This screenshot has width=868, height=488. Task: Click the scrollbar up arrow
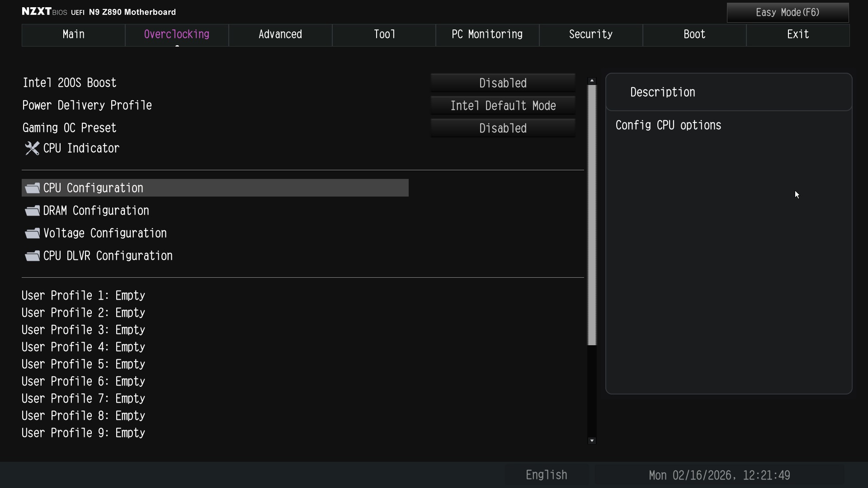(592, 81)
